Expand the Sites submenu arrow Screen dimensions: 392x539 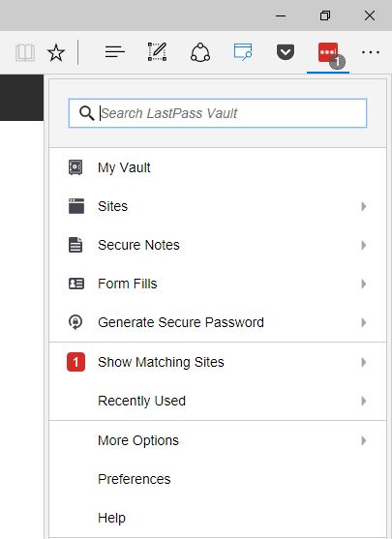click(364, 206)
